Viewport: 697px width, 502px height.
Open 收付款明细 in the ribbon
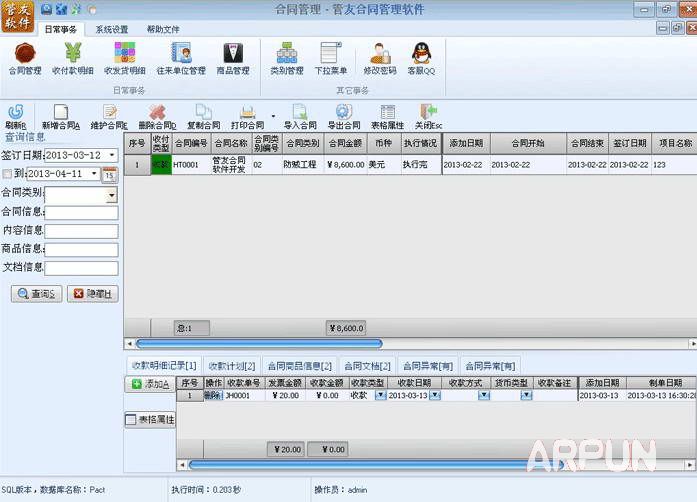click(73, 58)
